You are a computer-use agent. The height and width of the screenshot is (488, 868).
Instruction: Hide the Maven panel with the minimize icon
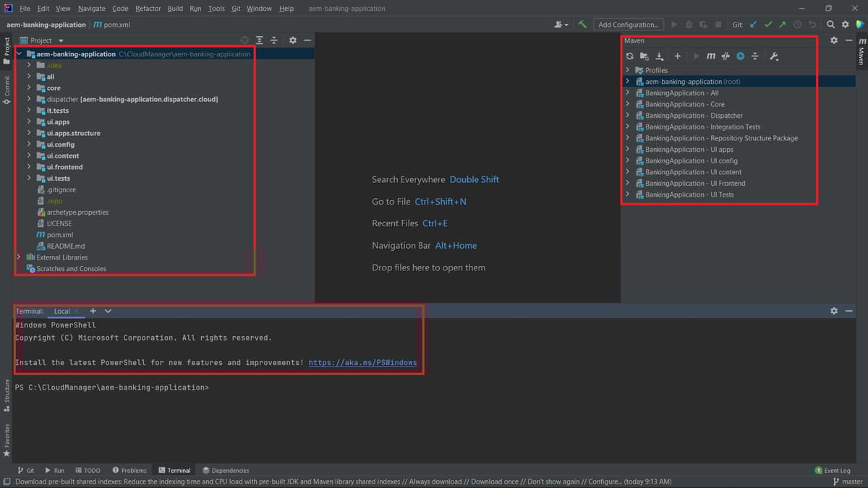point(849,40)
